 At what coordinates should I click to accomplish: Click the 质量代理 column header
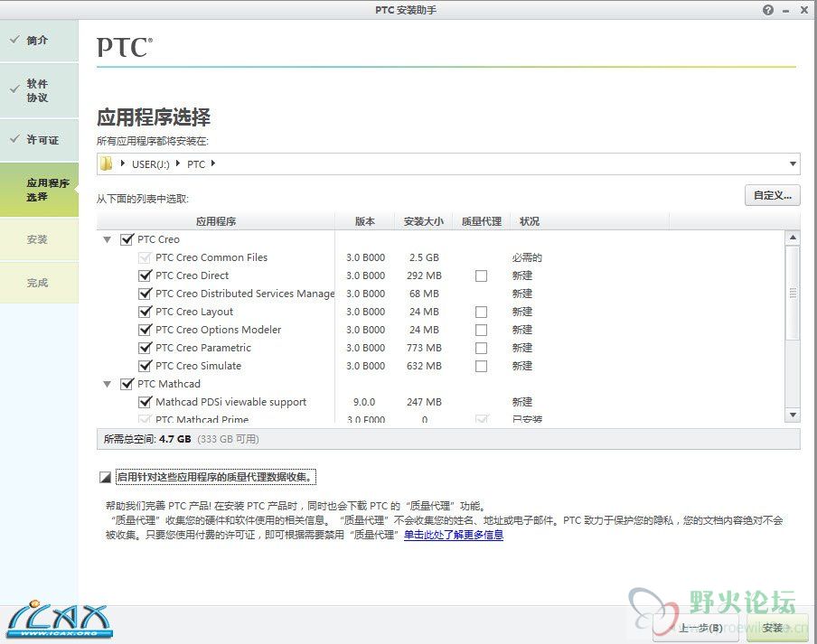[482, 221]
